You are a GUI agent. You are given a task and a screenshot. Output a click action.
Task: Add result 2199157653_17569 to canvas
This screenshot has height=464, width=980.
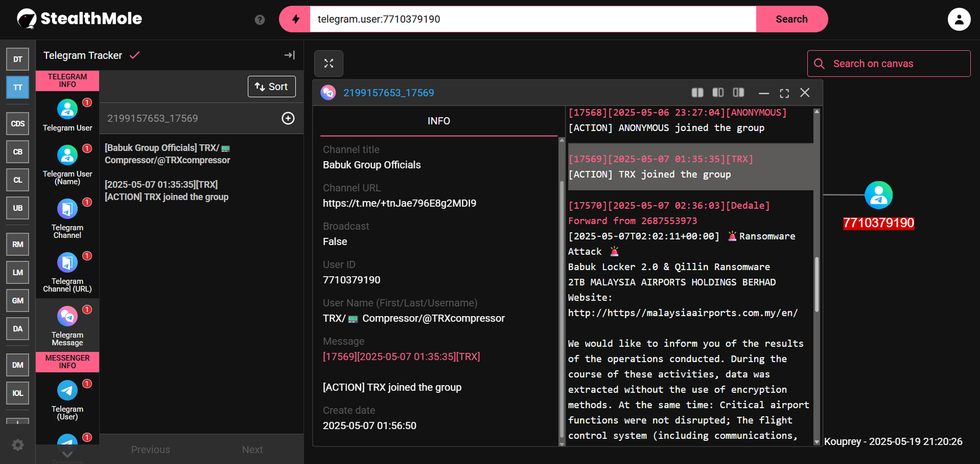pos(288,118)
